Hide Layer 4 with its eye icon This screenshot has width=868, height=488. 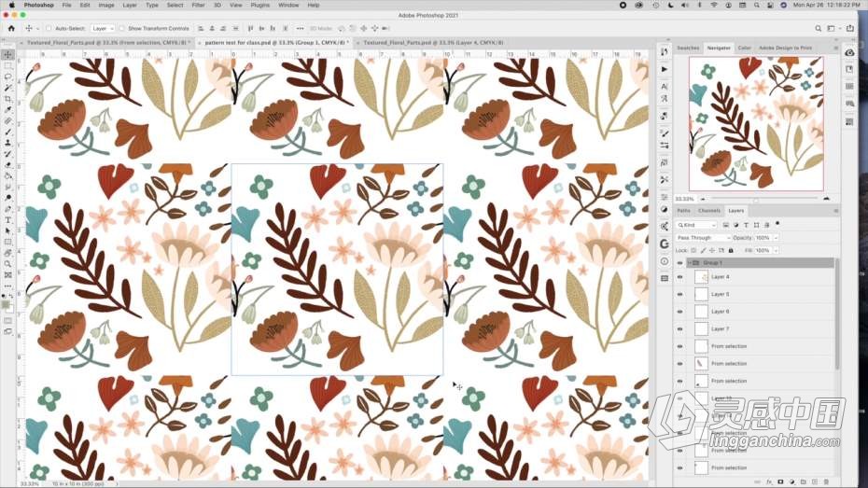click(679, 276)
